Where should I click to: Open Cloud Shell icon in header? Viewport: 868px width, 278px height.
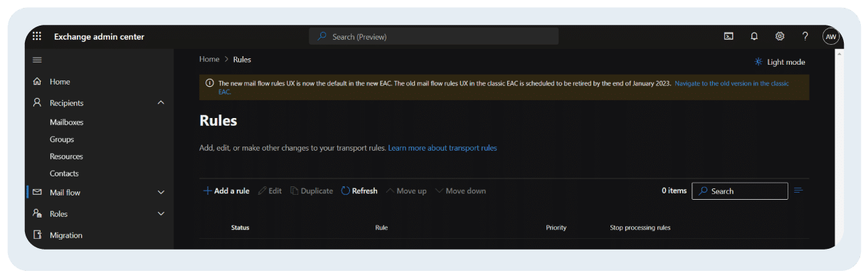729,36
